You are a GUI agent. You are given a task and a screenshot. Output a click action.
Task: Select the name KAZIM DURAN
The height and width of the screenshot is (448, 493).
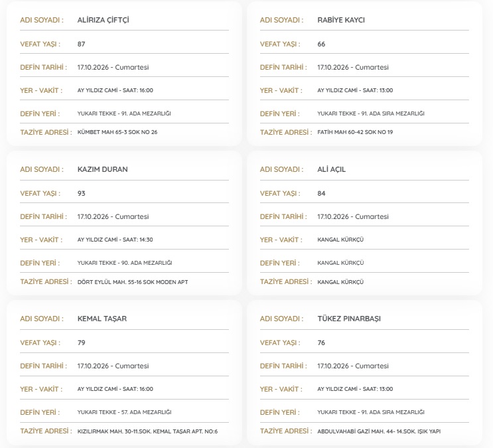(x=102, y=169)
